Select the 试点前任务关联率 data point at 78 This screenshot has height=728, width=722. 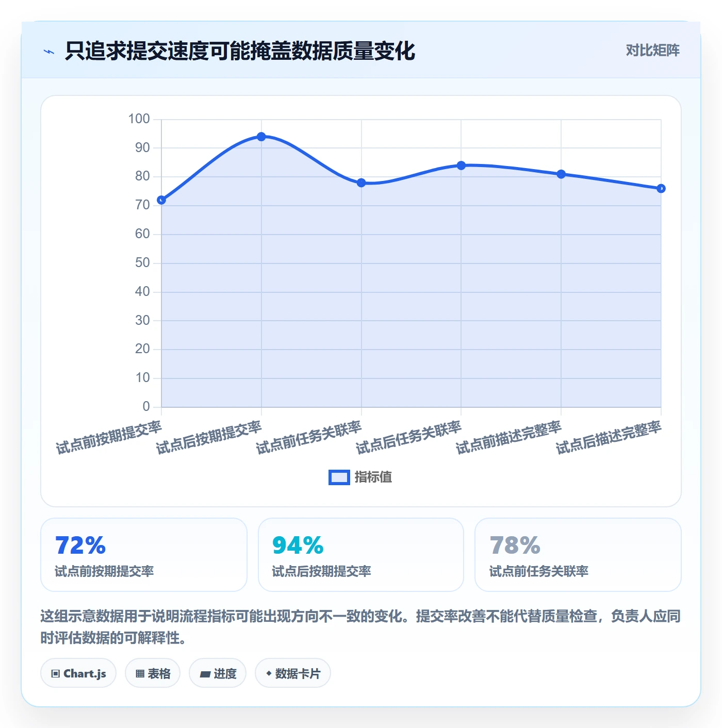362,183
